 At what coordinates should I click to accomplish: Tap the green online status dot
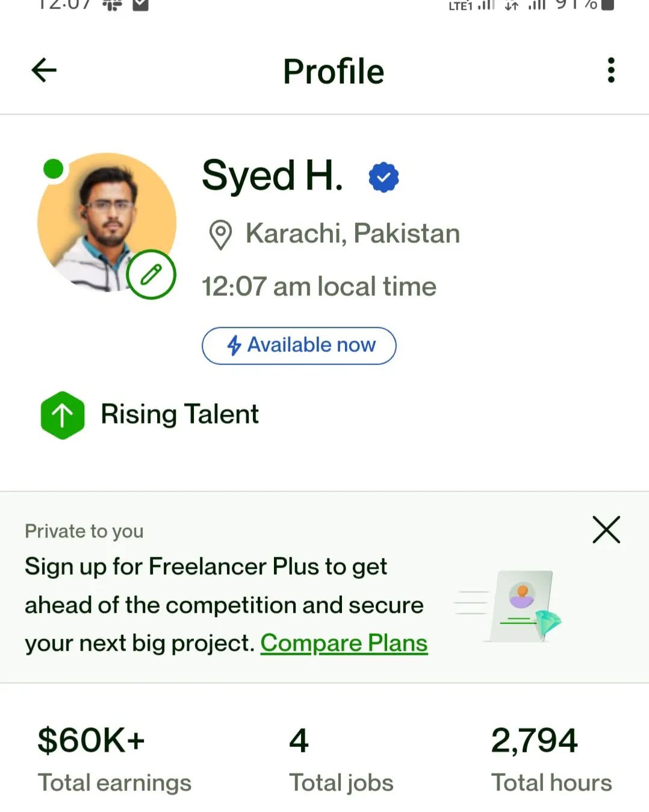point(54,169)
